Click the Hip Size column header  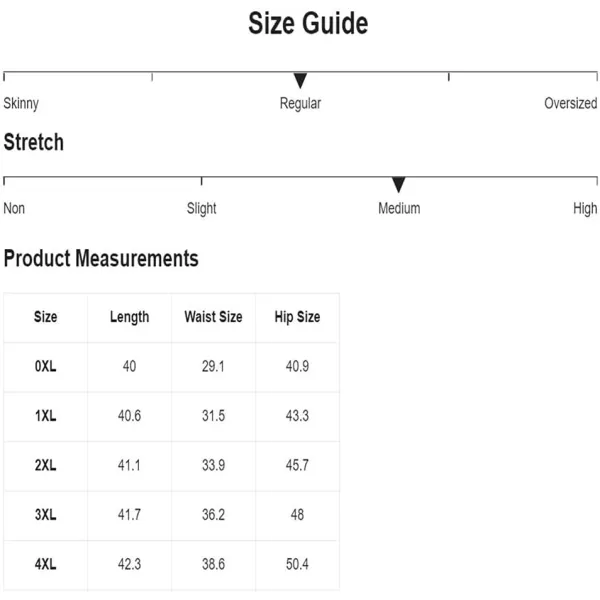297,317
